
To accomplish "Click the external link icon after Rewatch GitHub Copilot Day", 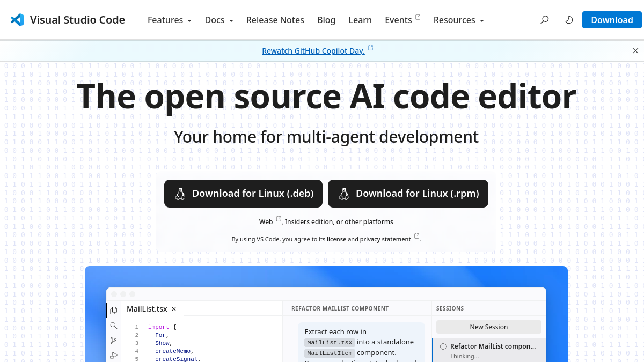I will point(370,48).
